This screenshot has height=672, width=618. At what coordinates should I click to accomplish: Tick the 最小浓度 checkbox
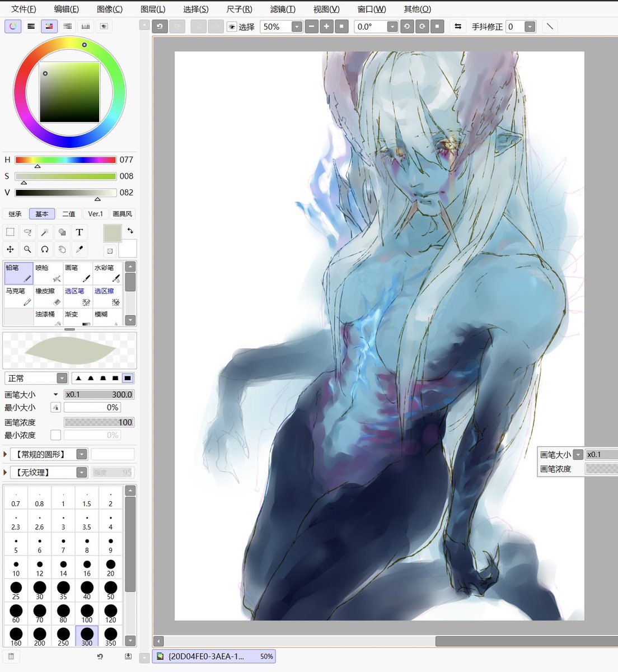click(55, 435)
